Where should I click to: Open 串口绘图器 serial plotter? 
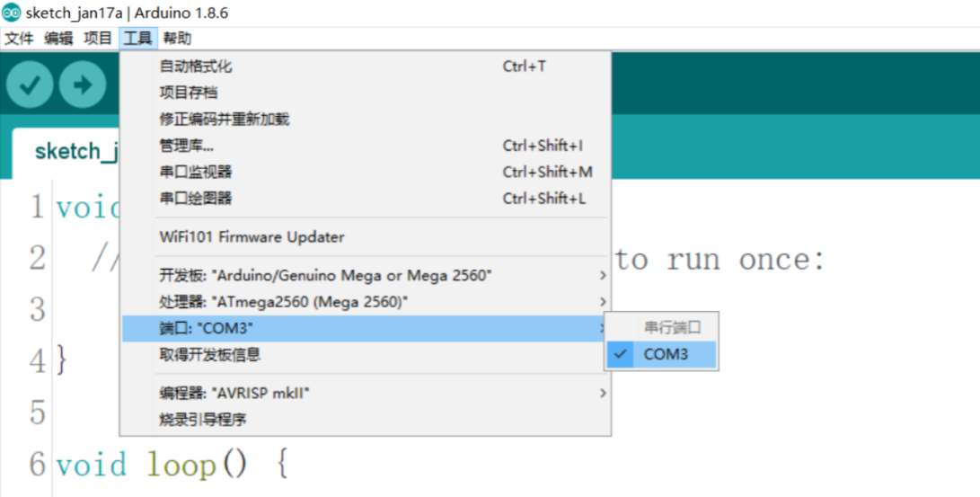(365, 199)
